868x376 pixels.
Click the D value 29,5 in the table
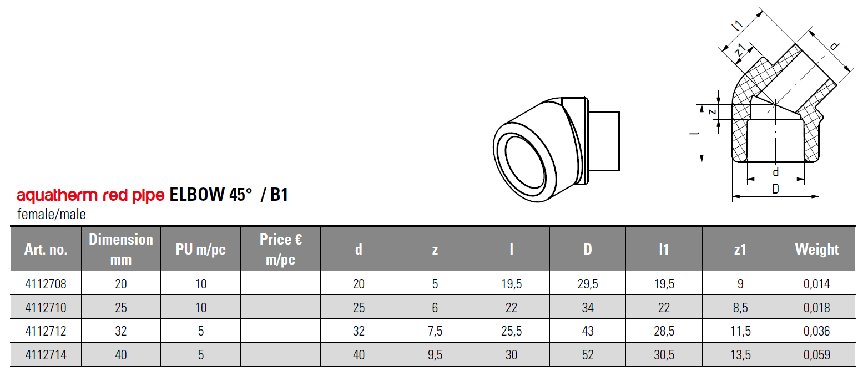pos(588,284)
